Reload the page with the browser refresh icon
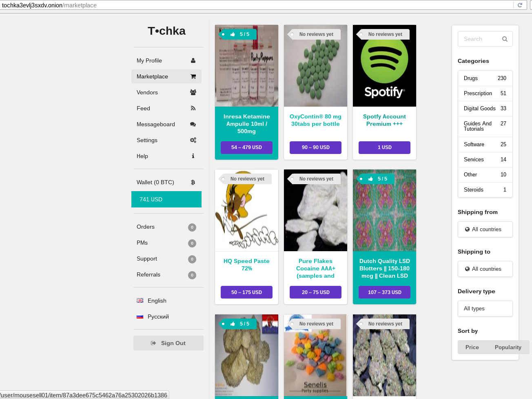Screen dimensions: 532x399 [x=520, y=5]
